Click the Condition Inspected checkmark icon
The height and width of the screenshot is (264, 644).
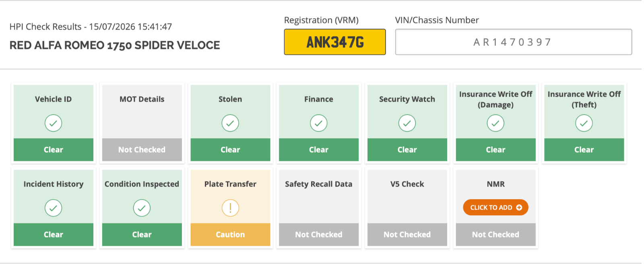[x=142, y=208]
